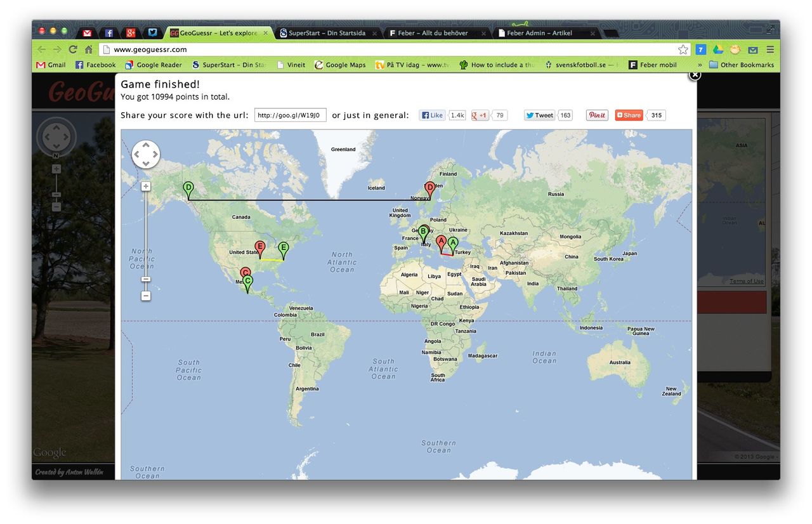Click the address bar showing www.geoguessr.com
The image size is (812, 524).
395,49
